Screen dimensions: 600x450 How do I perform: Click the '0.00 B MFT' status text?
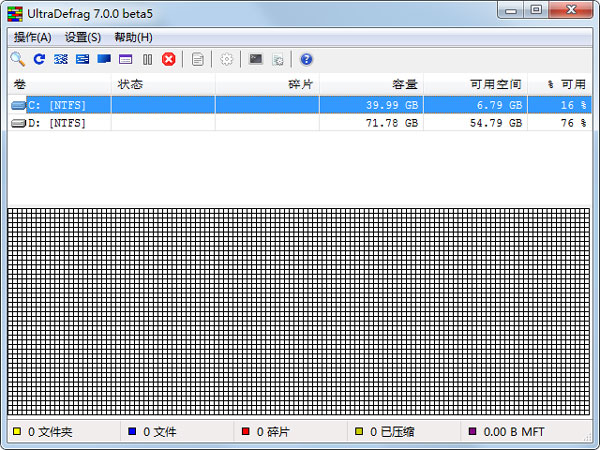pos(514,432)
